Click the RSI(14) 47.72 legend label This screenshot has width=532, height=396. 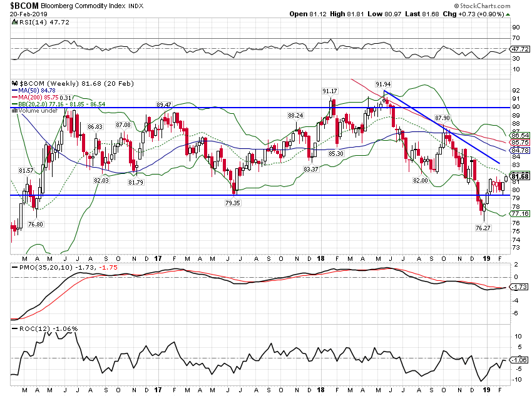click(x=44, y=23)
